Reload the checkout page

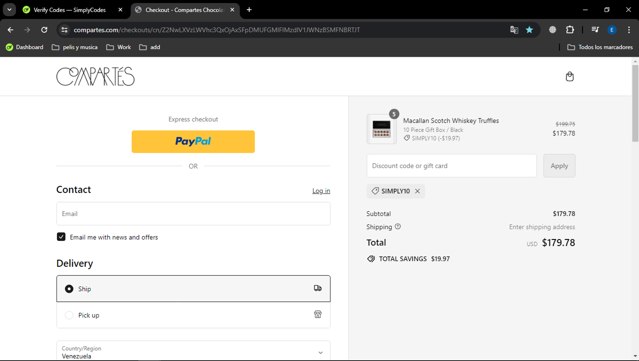[x=44, y=30]
